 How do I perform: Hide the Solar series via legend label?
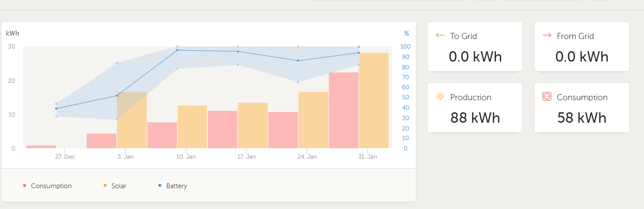click(x=119, y=186)
